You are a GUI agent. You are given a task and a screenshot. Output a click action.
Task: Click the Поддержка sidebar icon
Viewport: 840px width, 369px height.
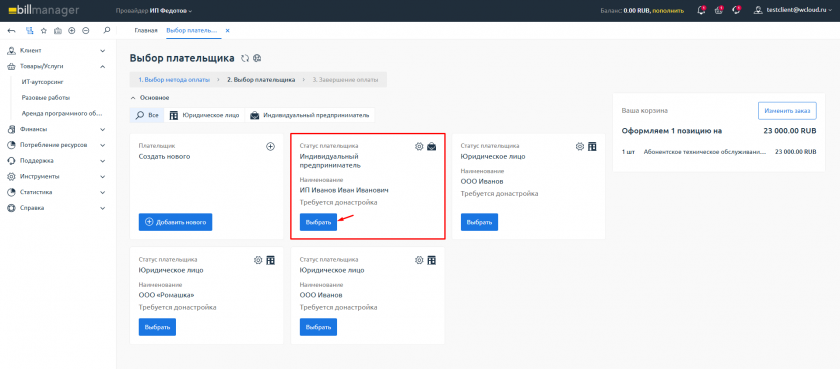(x=11, y=161)
